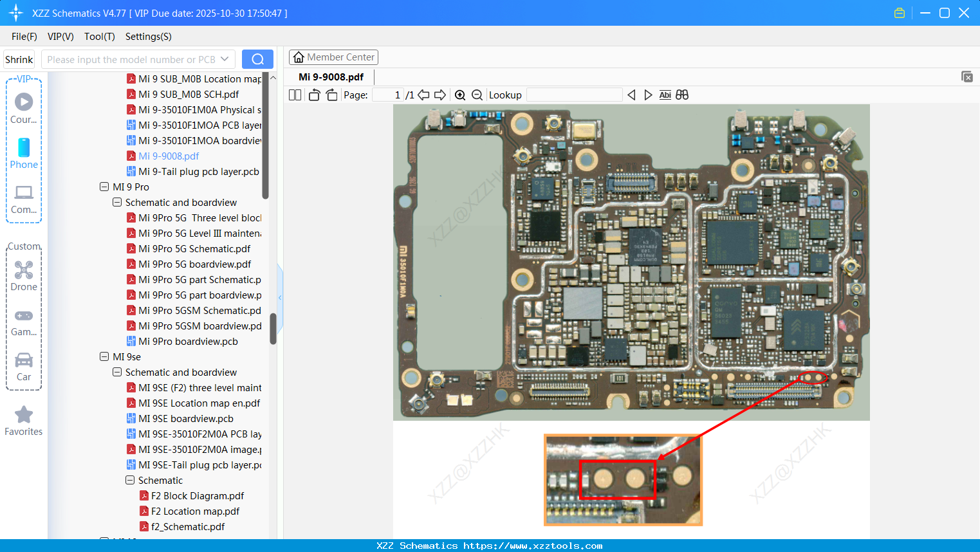
Task: Open the File(F) menu
Action: point(24,37)
